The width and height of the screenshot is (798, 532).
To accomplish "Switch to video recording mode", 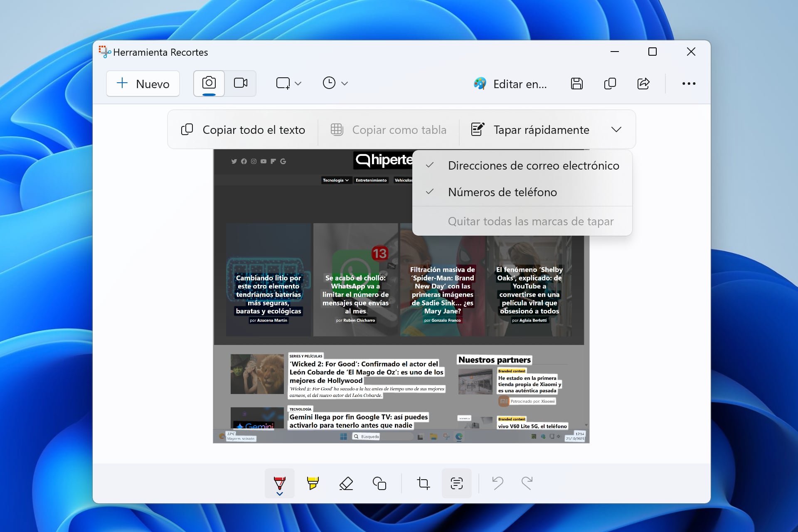I will tap(240, 83).
